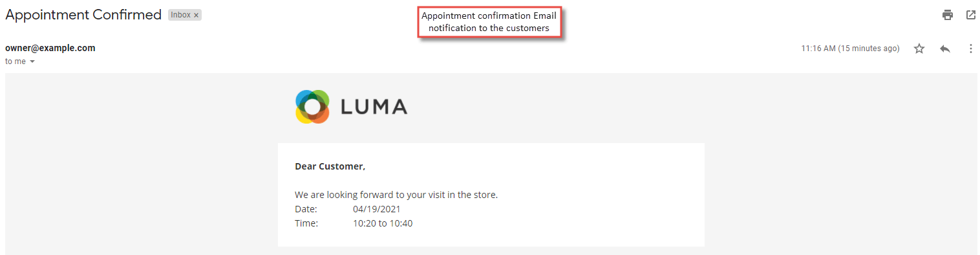Open the three-dot More options menu
The width and height of the screenshot is (980, 255).
pyautogui.click(x=970, y=49)
